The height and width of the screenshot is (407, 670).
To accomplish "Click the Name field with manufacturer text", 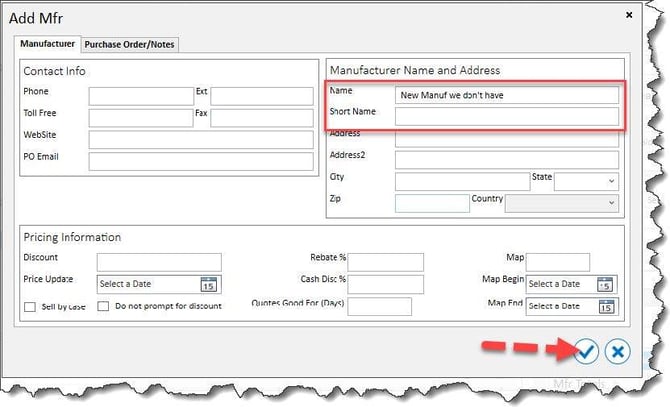I will coord(506,95).
